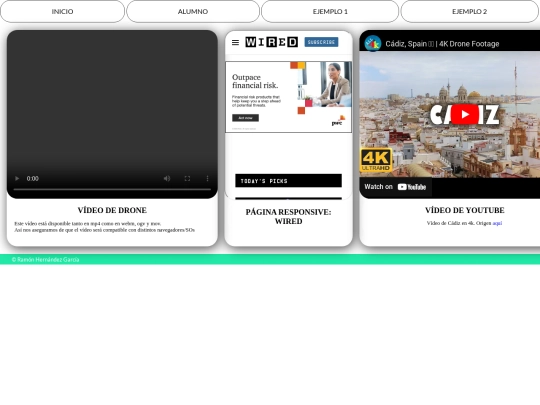Click the VÍDEO DE DRONE heading
This screenshot has width=540, height=405.
pos(112,210)
